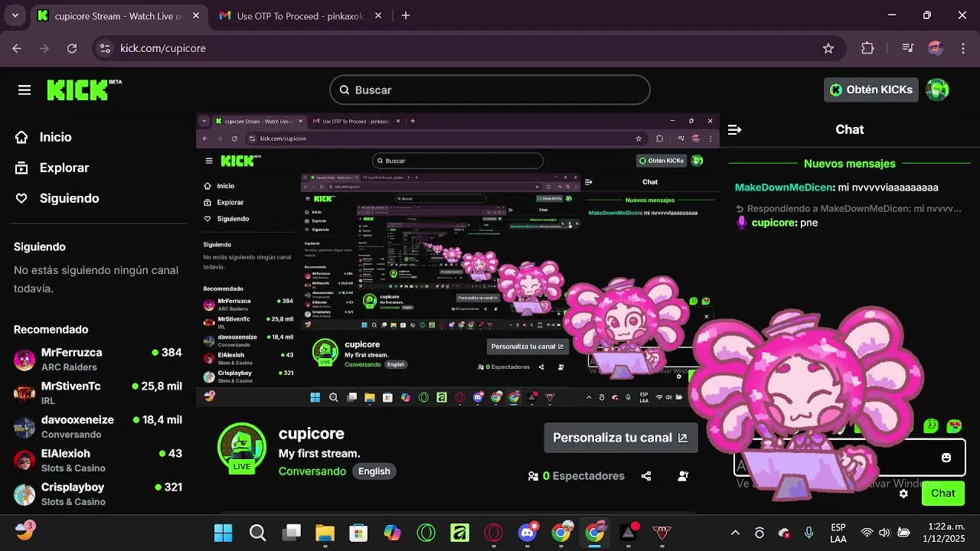Click the Nuevos mensajes divider label
This screenshot has width=980, height=551.
pos(849,164)
